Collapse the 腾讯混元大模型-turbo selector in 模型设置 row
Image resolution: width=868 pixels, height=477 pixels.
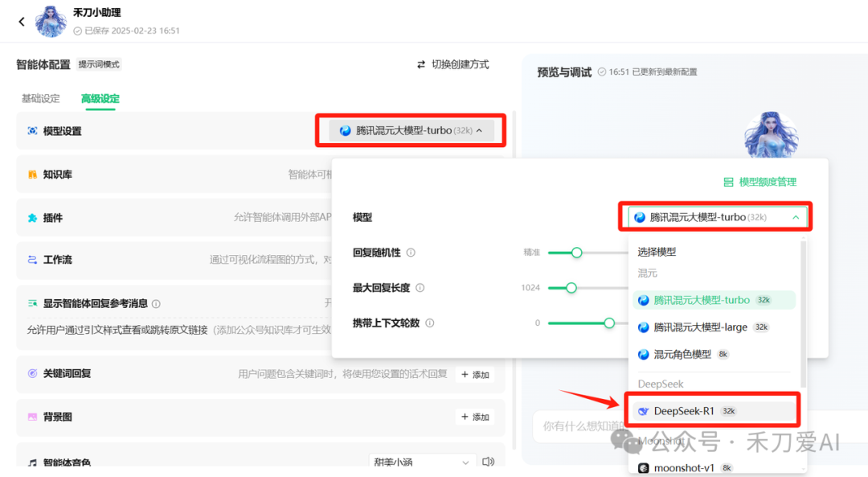pos(411,131)
